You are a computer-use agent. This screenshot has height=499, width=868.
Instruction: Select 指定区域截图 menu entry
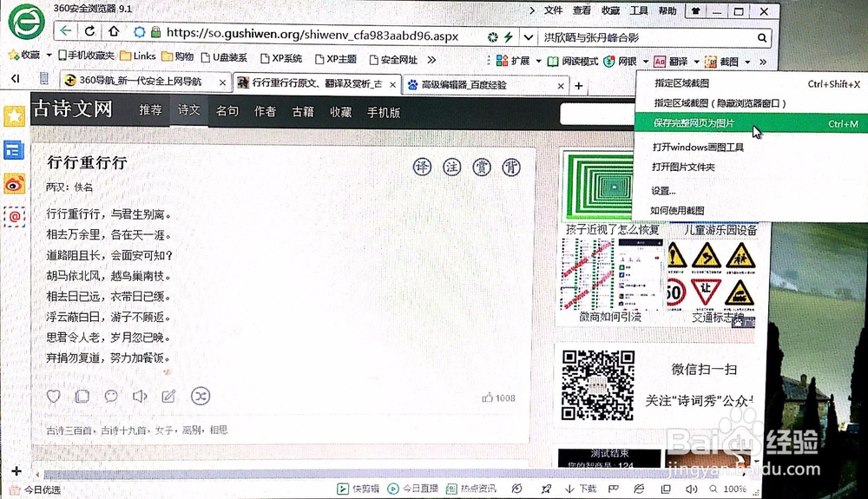pyautogui.click(x=752, y=83)
